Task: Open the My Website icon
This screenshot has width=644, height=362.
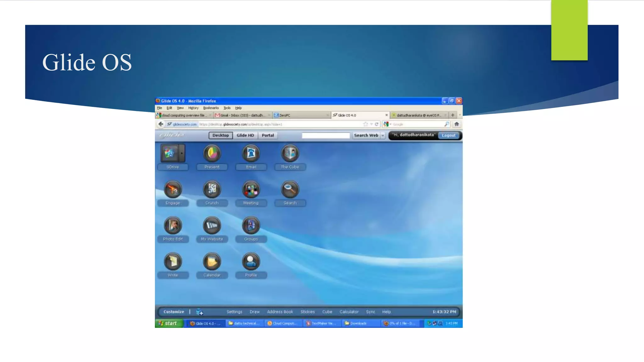Action: pos(212,225)
